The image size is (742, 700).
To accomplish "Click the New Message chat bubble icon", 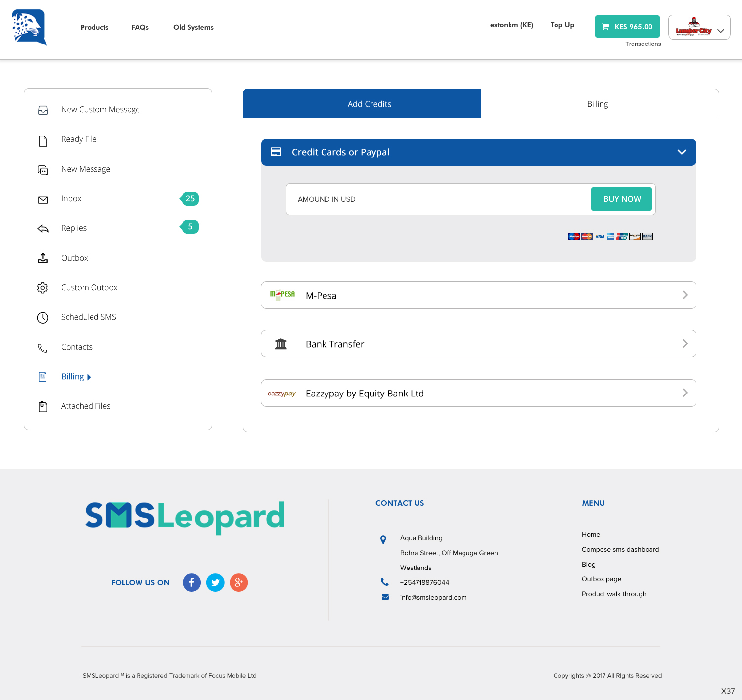I will (x=43, y=170).
